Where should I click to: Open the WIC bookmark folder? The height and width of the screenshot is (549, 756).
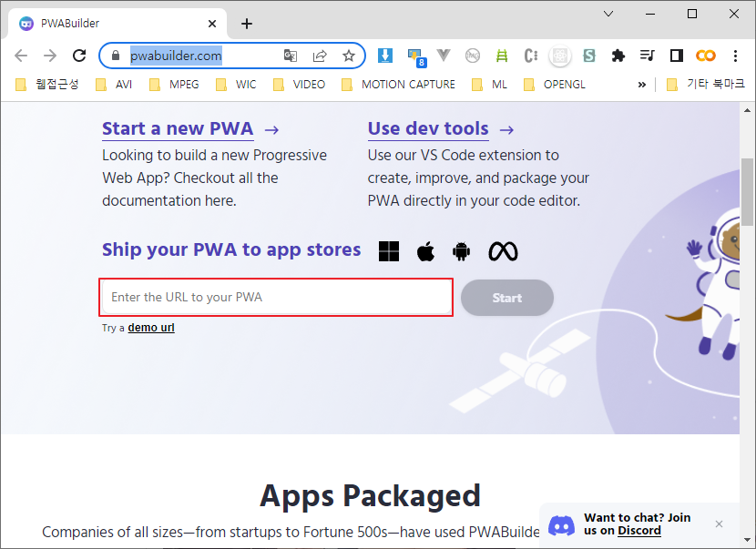tap(236, 85)
